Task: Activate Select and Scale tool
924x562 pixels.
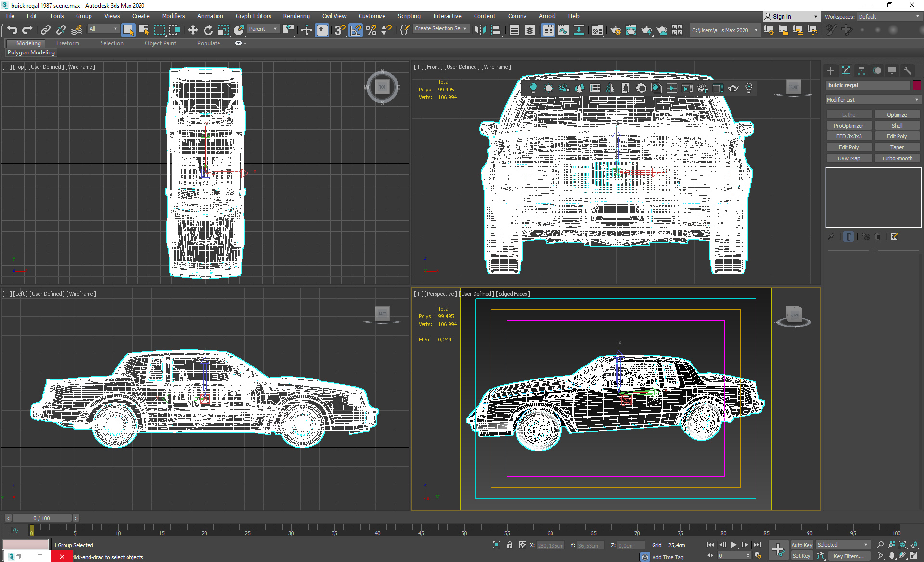Action: click(223, 30)
